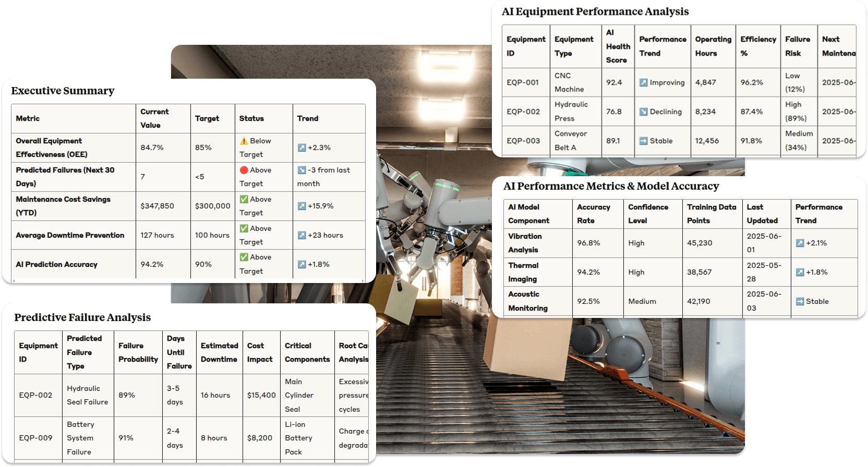The image size is (868, 467).
Task: Click the $300,000 target cell
Action: pos(212,206)
